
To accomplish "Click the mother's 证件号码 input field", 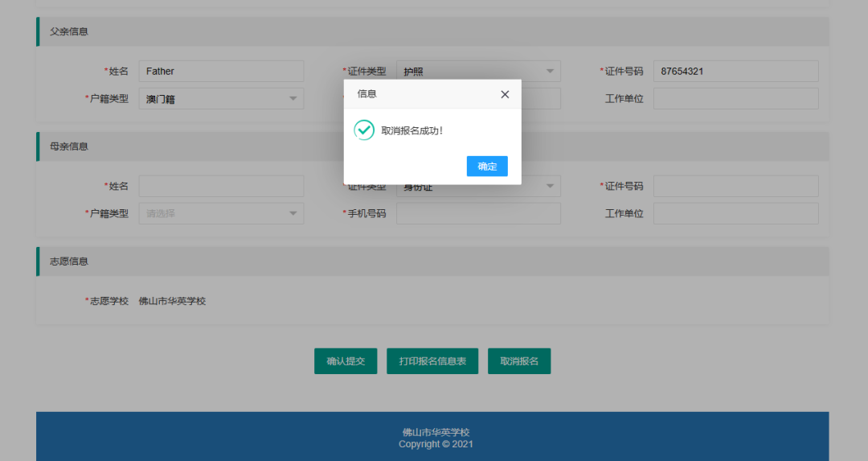I will point(735,186).
